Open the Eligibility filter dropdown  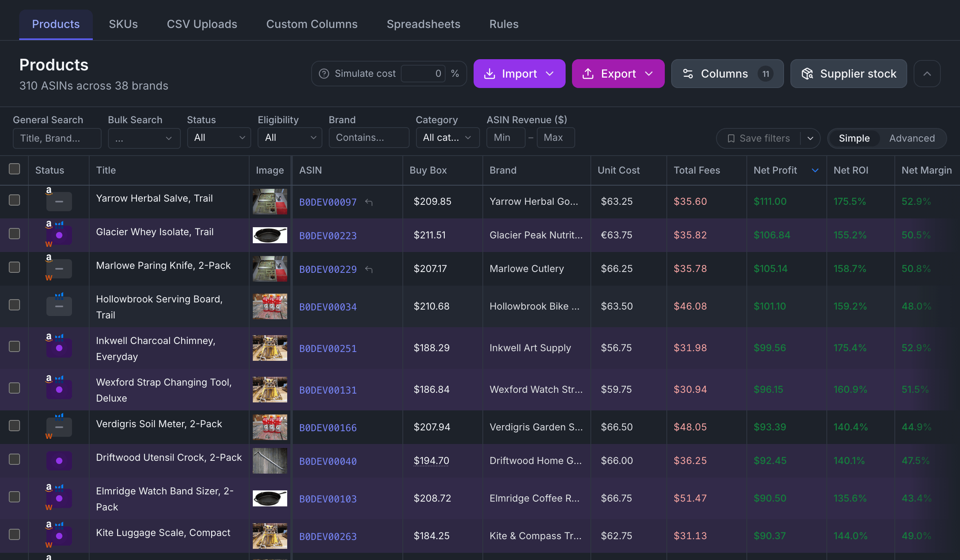[x=290, y=138]
